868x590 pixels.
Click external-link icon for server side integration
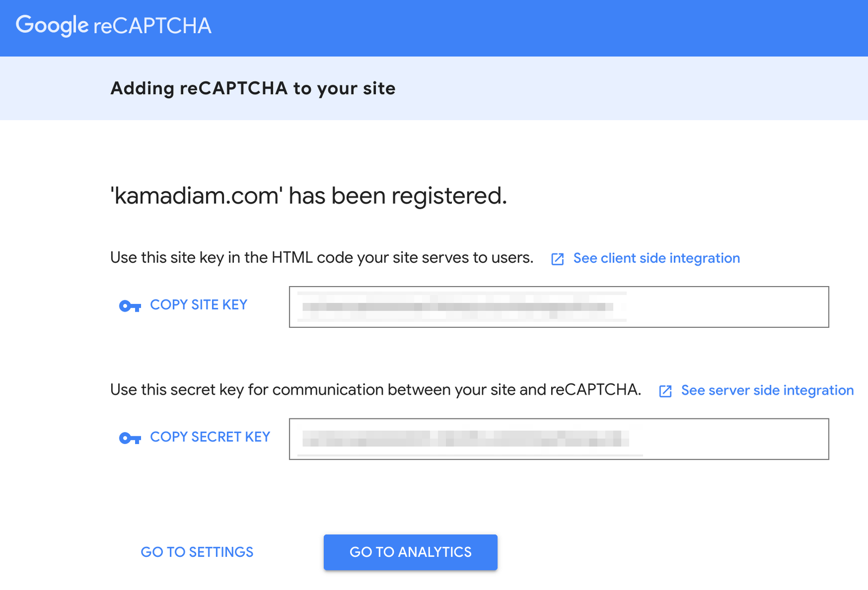click(x=665, y=391)
